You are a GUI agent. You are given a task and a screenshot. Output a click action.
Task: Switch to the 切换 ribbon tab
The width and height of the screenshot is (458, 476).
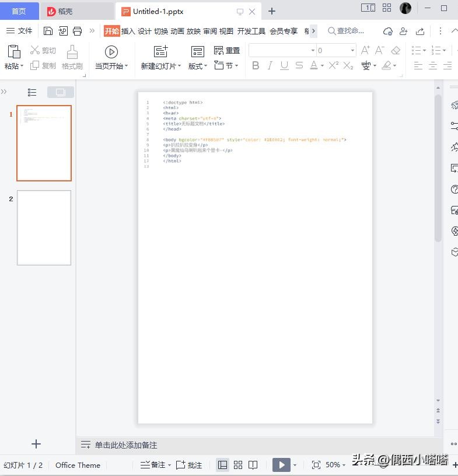(x=160, y=31)
